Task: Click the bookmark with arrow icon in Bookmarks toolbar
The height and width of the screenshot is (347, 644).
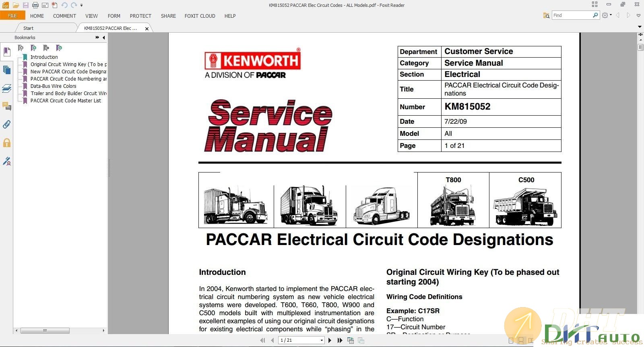Action: pos(46,48)
